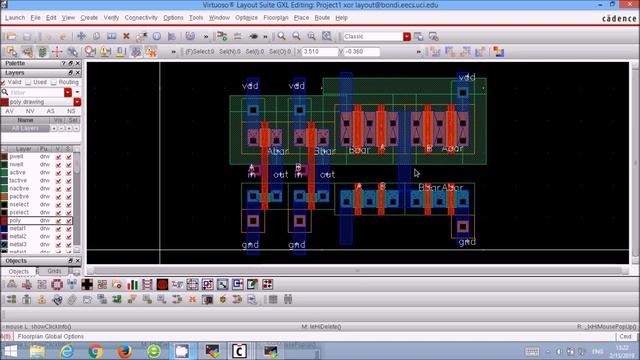The width and height of the screenshot is (640, 360).
Task: Expand first toolbar overflow chevron after the calendar icon
Action: click(206, 36)
